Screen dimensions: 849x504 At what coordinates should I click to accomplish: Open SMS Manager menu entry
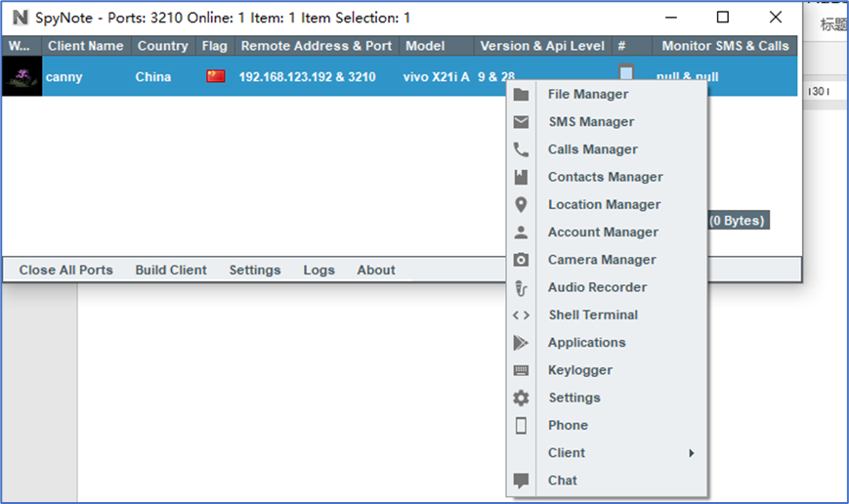(591, 122)
